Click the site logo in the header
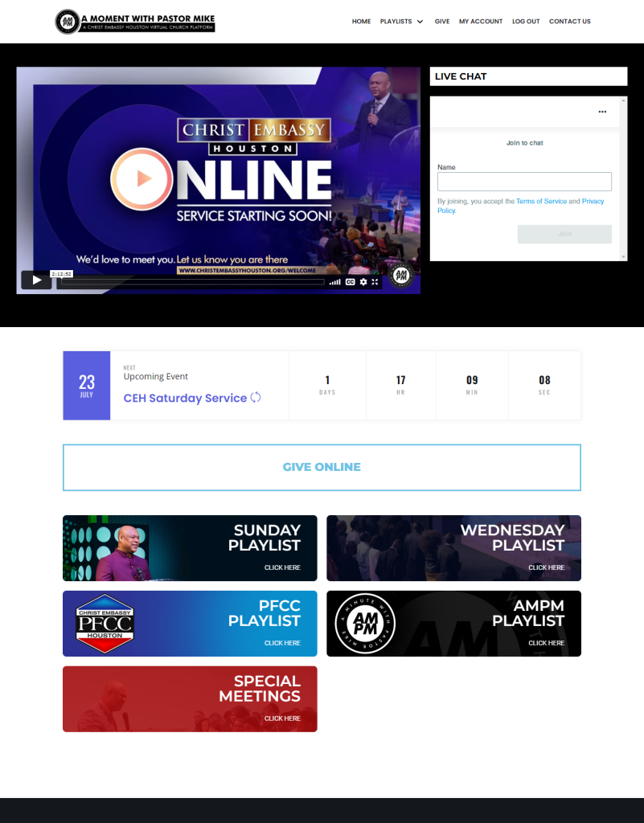644x823 pixels. click(x=134, y=22)
